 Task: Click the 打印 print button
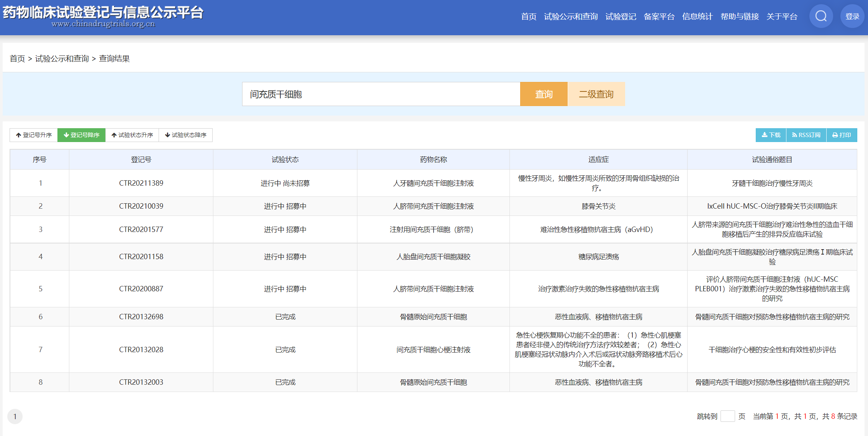click(842, 135)
